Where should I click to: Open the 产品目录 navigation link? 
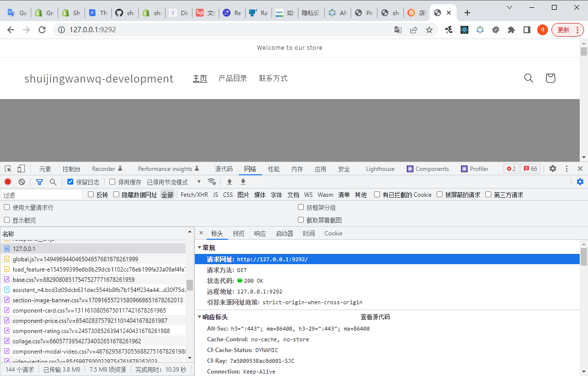[232, 78]
